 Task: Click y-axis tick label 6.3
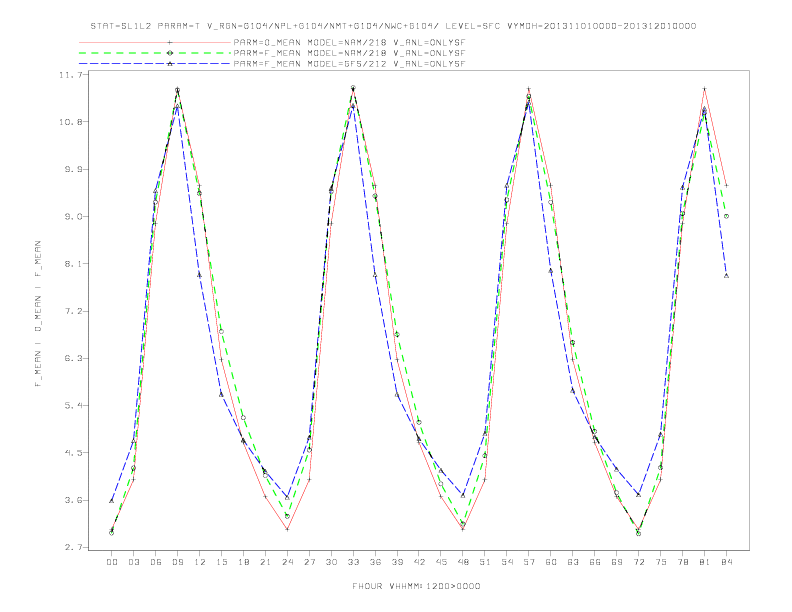[74, 359]
